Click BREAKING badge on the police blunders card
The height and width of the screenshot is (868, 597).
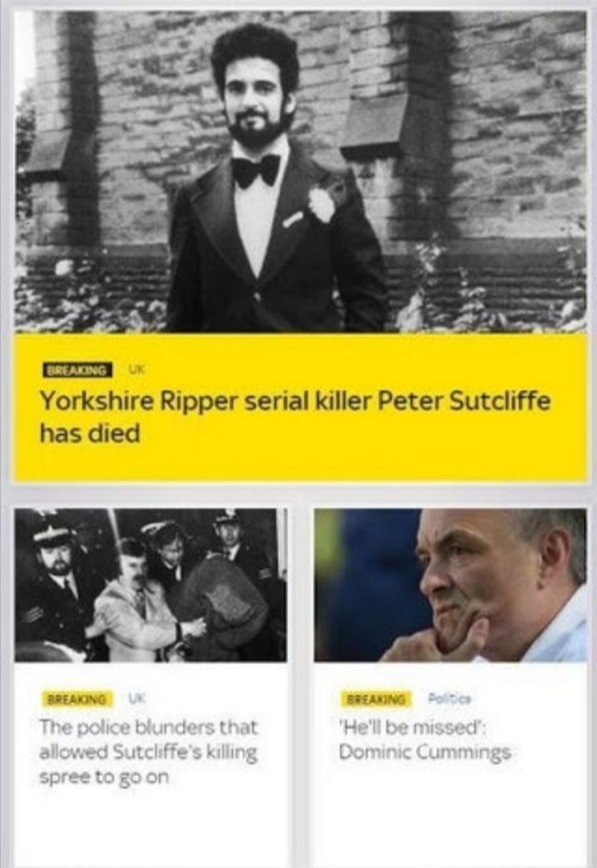click(x=78, y=700)
